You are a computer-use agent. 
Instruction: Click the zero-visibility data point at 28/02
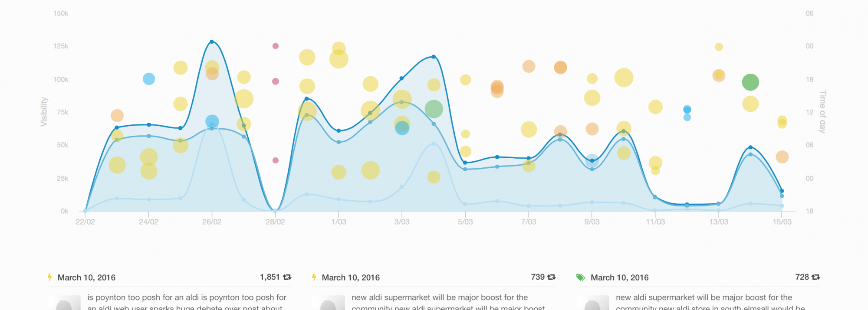[275, 211]
